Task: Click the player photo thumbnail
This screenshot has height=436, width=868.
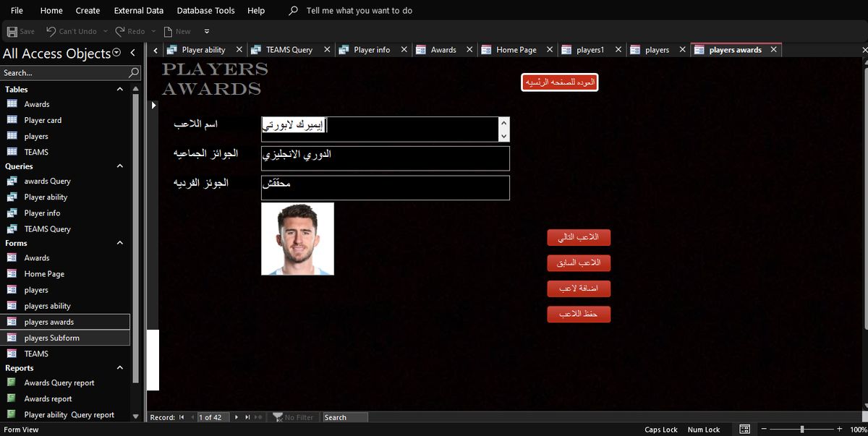Action: 297,239
